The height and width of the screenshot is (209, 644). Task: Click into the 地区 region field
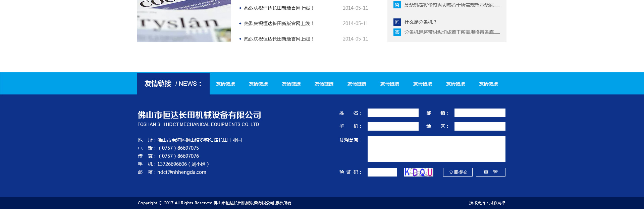click(x=480, y=126)
